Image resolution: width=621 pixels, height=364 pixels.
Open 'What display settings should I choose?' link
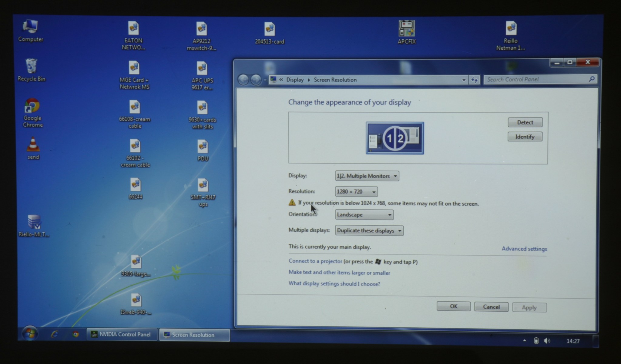334,284
